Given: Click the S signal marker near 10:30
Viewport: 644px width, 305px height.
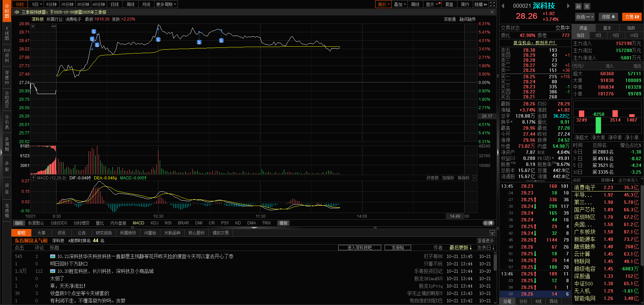Looking at the screenshot, I should click(158, 40).
